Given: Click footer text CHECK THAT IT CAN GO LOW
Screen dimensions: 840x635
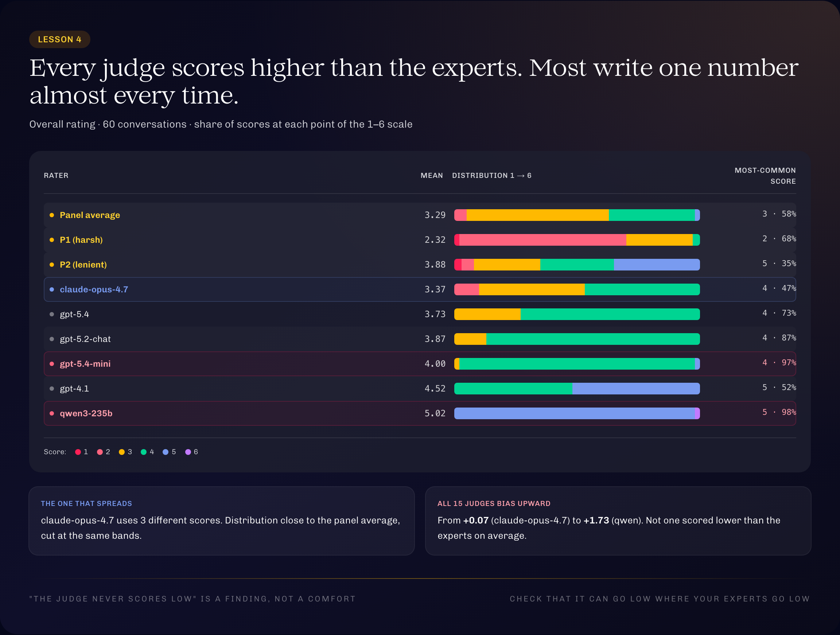Looking at the screenshot, I should tap(660, 599).
